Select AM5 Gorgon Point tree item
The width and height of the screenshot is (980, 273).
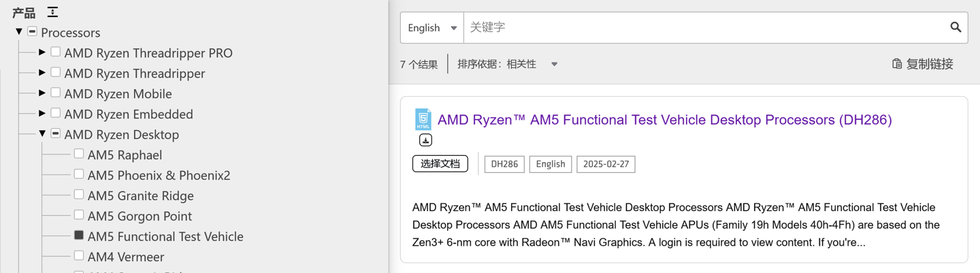[140, 216]
